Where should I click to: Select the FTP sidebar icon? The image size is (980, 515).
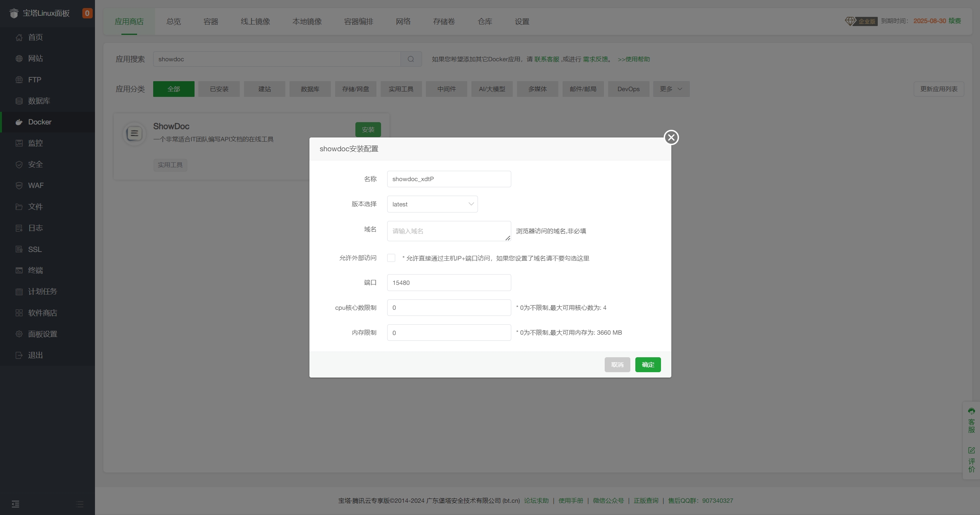click(x=19, y=80)
